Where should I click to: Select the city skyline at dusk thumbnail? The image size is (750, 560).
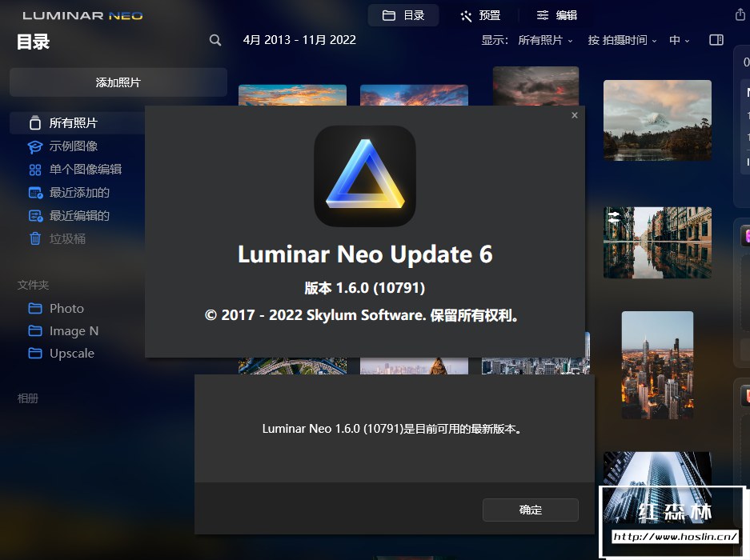point(657,365)
